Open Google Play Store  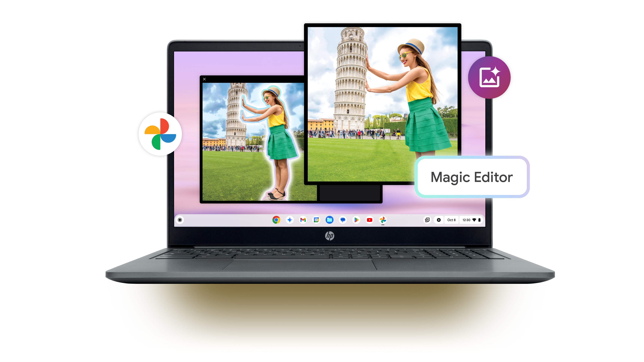coord(356,220)
